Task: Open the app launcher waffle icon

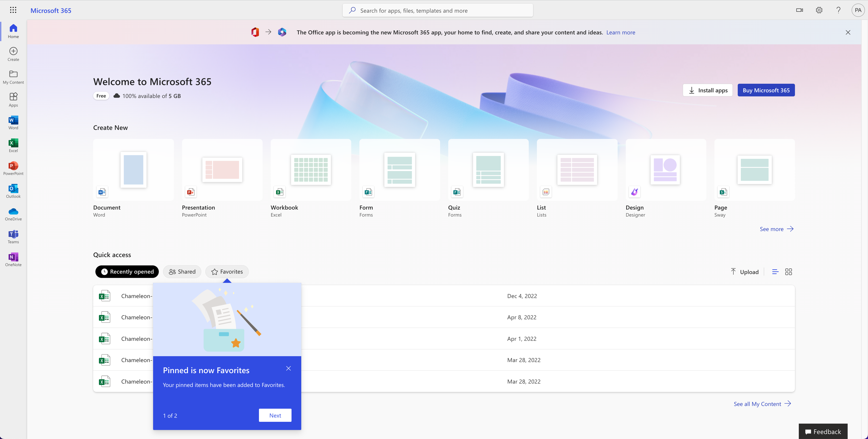Action: [13, 10]
